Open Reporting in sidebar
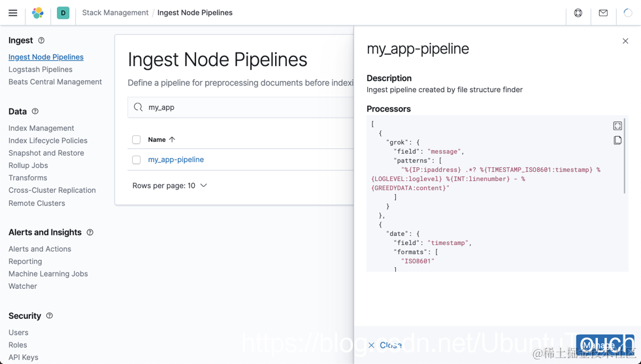641x364 pixels. (25, 261)
